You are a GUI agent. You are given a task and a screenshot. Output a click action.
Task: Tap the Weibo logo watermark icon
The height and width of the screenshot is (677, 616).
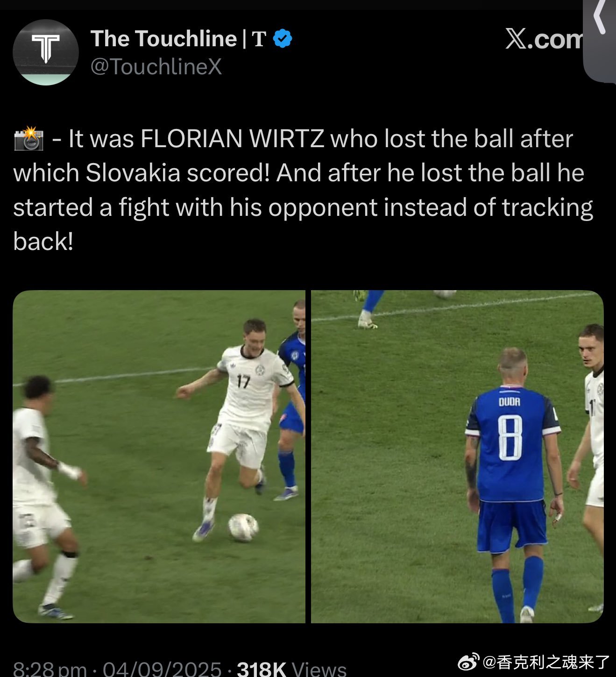coord(468,662)
